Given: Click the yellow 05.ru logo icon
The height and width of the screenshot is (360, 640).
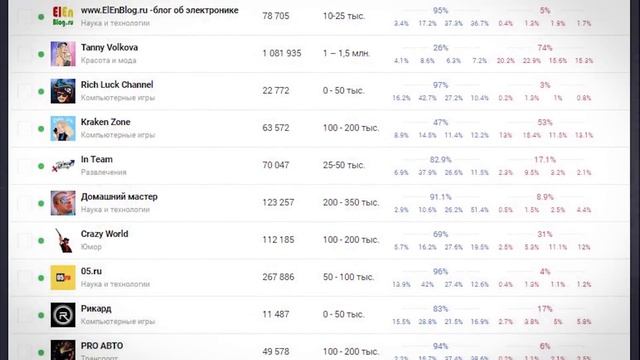Looking at the screenshot, I should coord(63,278).
